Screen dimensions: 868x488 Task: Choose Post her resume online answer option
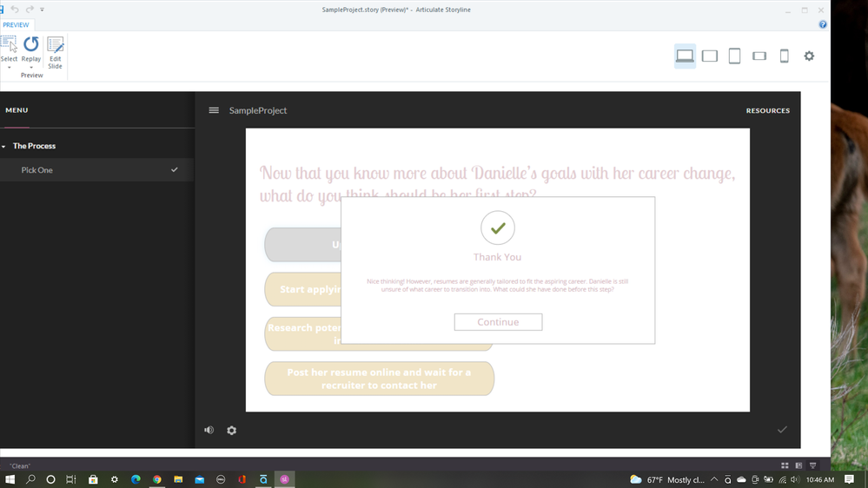click(379, 379)
